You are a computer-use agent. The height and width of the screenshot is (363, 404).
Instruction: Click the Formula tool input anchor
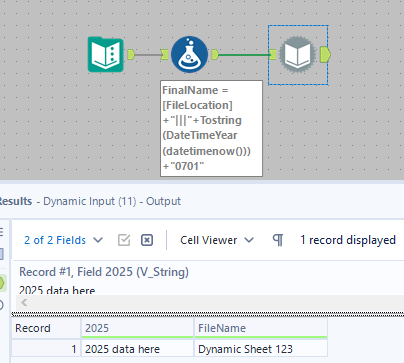click(164, 54)
